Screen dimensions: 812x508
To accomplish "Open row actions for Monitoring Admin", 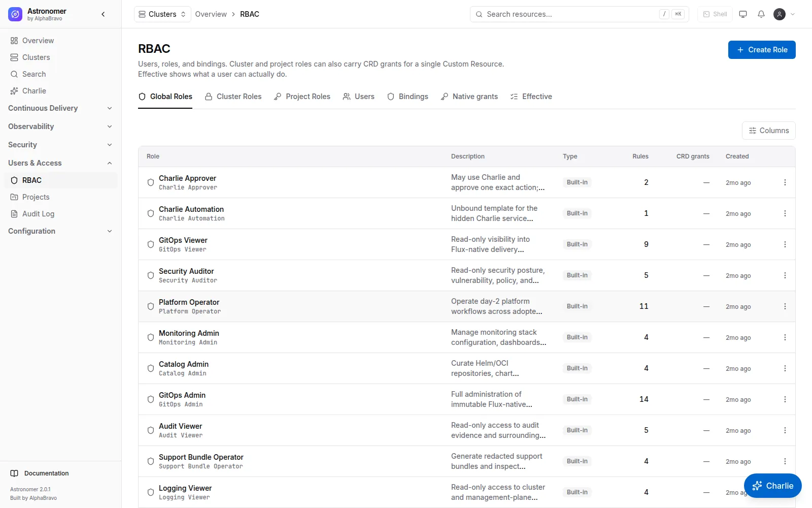I will coord(785,337).
